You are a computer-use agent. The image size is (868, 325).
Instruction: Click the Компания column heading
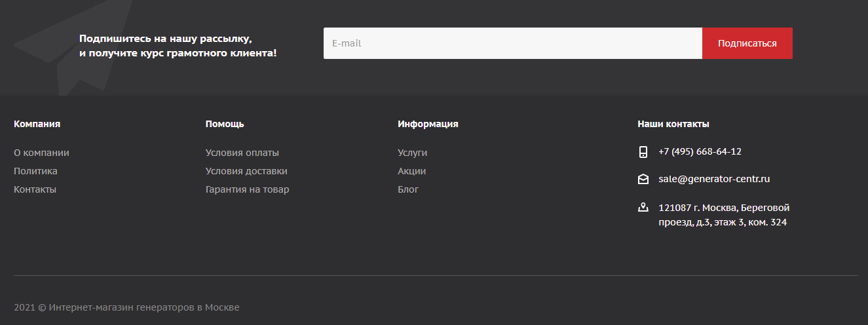click(37, 124)
